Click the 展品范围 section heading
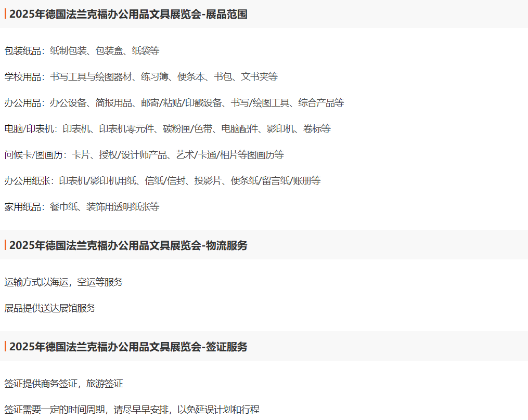The height and width of the screenshot is (420, 528). tap(128, 14)
